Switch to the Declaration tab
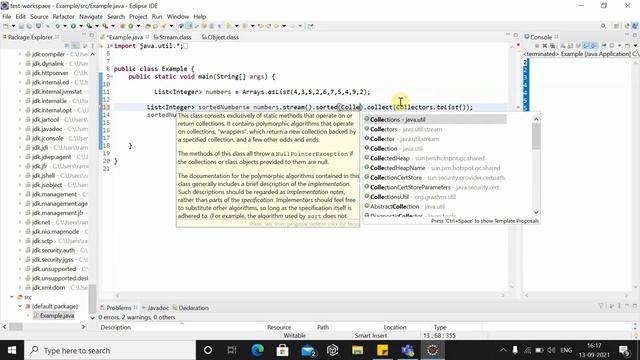Screen dimensions: 640x360 tap(191, 308)
